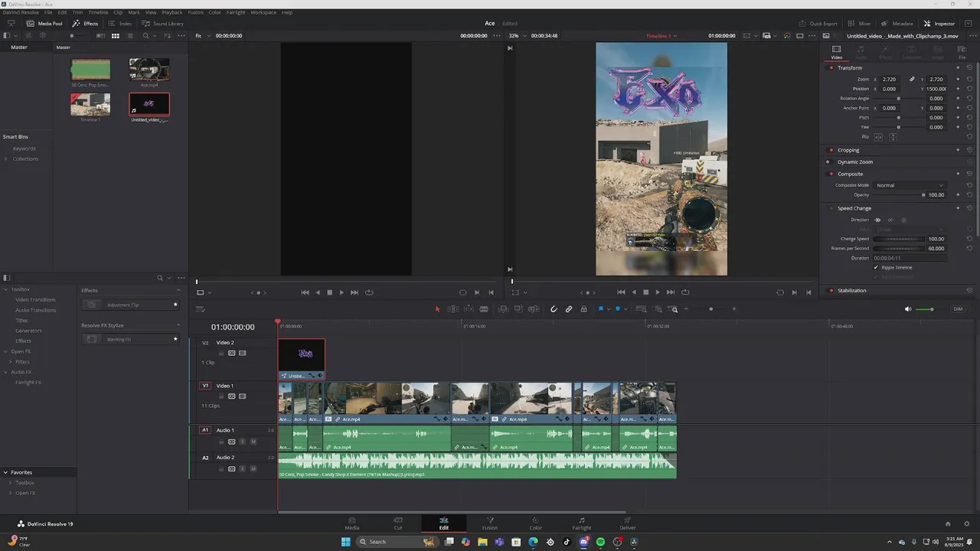Toggle the Transform section enable switch
This screenshot has width=980, height=551.
[x=831, y=68]
